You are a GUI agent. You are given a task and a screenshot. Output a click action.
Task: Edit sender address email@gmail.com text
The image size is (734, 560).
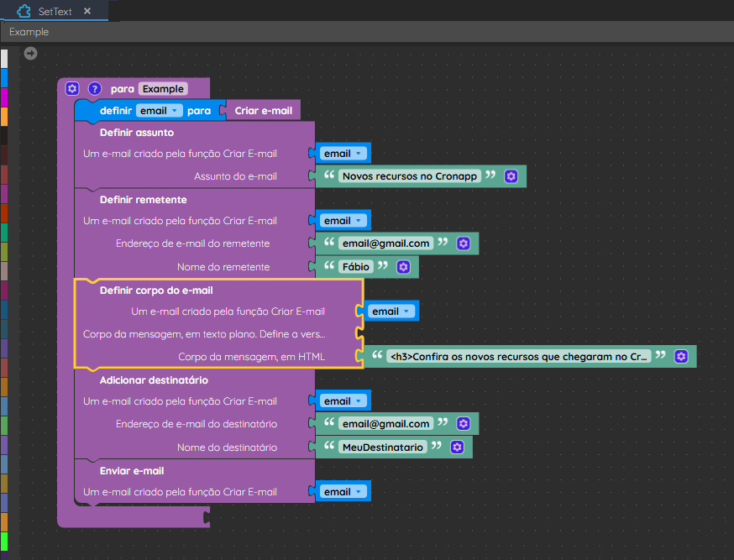[x=385, y=243]
